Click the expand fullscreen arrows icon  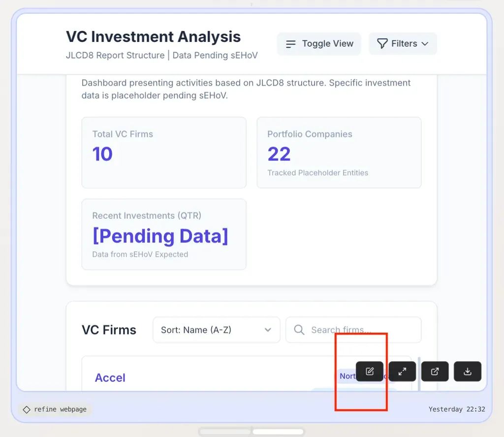click(x=402, y=371)
